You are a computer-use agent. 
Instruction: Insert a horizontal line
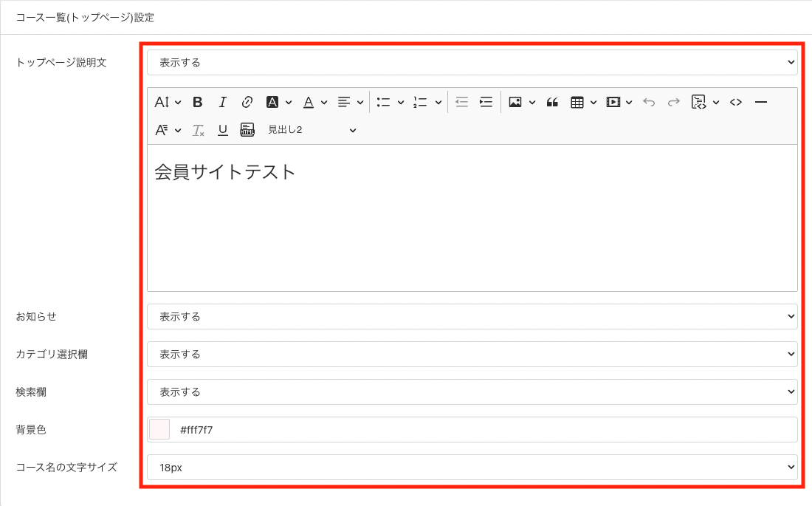point(762,102)
